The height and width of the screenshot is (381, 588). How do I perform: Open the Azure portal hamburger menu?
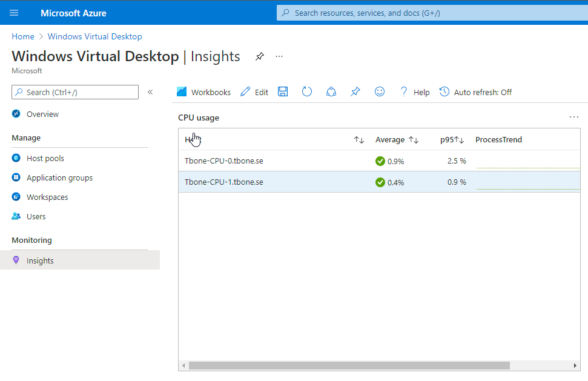(14, 13)
